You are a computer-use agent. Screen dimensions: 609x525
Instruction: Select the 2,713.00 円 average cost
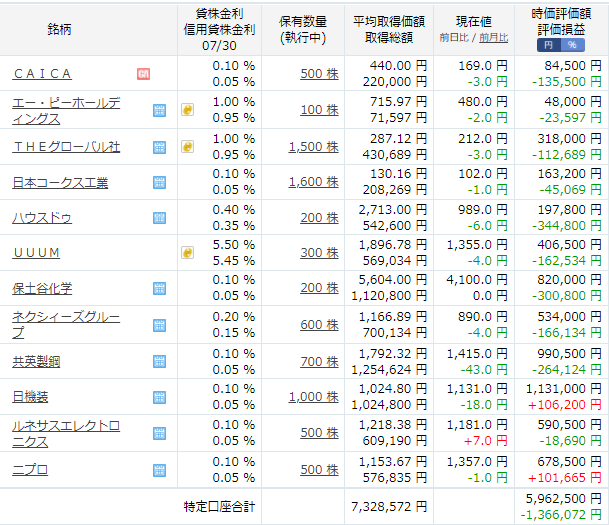pyautogui.click(x=393, y=210)
